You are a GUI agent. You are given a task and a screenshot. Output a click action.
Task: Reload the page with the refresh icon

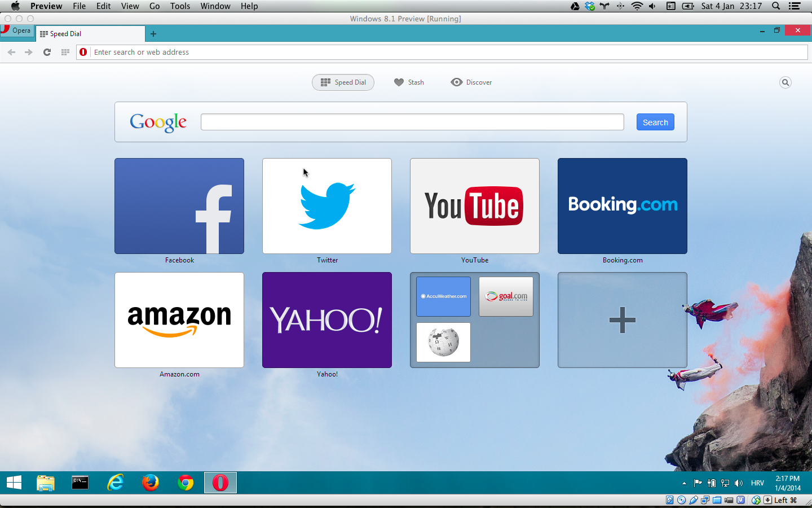[47, 52]
